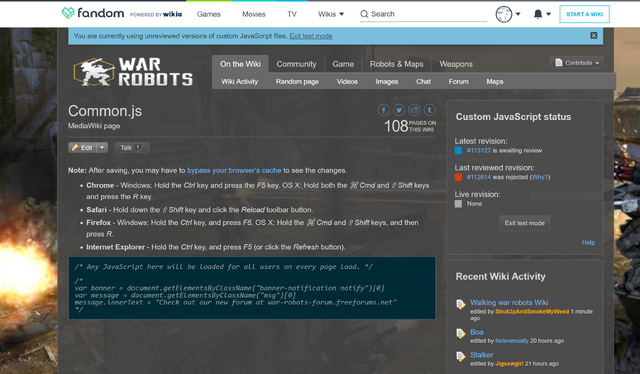Viewport: 640px width, 374px height.
Task: Click Exit test mode button in sidebar
Action: pos(524,223)
